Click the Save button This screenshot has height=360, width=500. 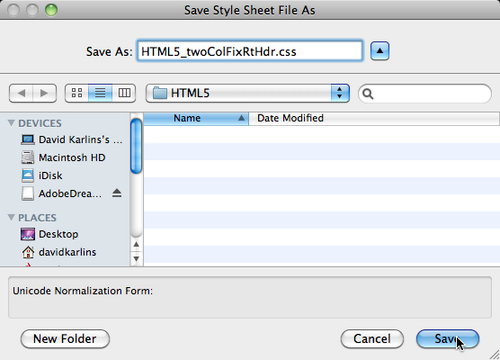448,339
